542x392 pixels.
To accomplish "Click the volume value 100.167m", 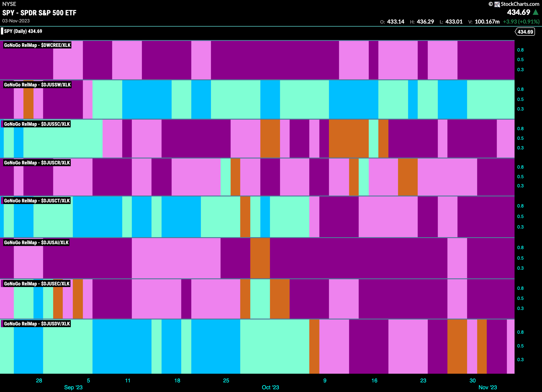I will point(487,22).
